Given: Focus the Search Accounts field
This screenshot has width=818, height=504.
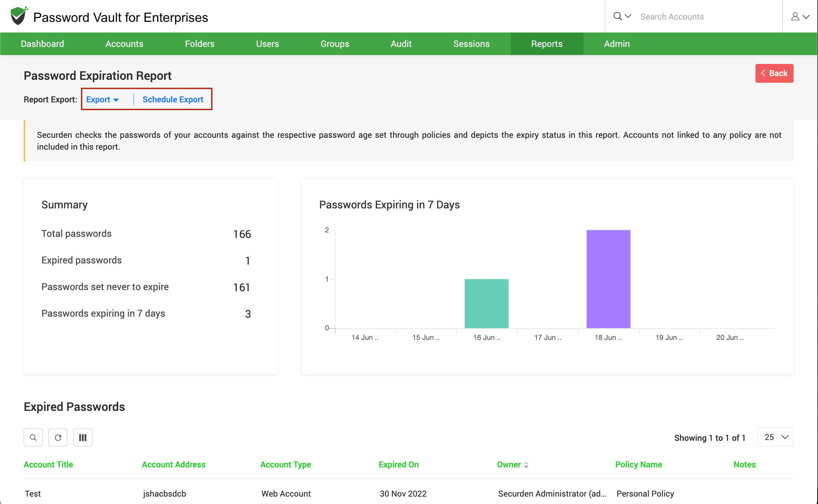Looking at the screenshot, I should click(x=709, y=17).
